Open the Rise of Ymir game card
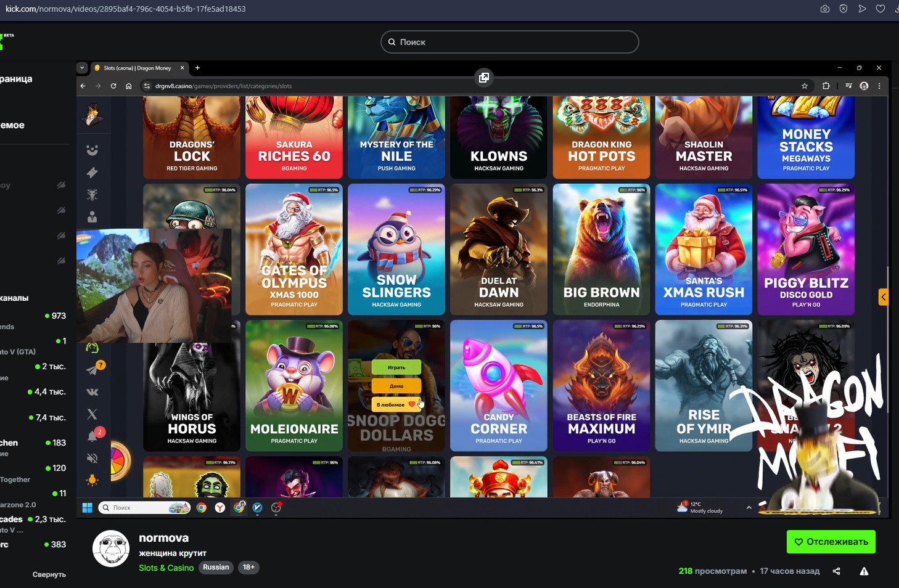The width and height of the screenshot is (899, 588). tap(704, 386)
